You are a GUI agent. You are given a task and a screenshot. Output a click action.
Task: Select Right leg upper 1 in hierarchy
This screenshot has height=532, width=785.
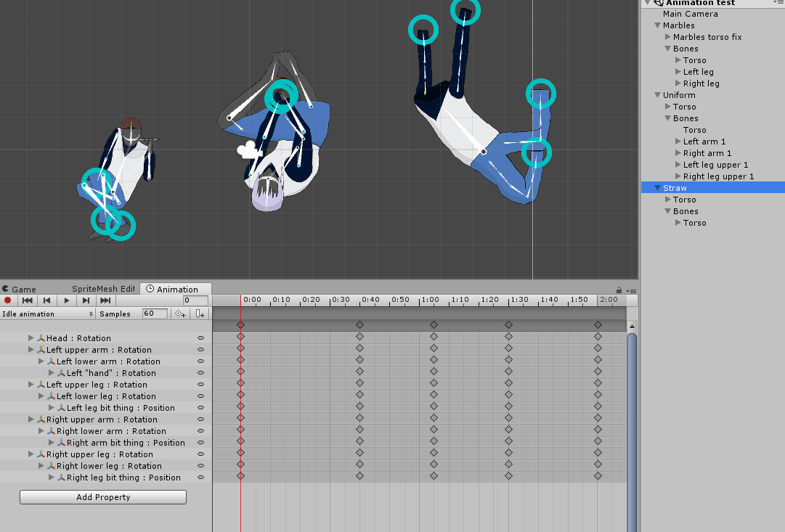718,176
